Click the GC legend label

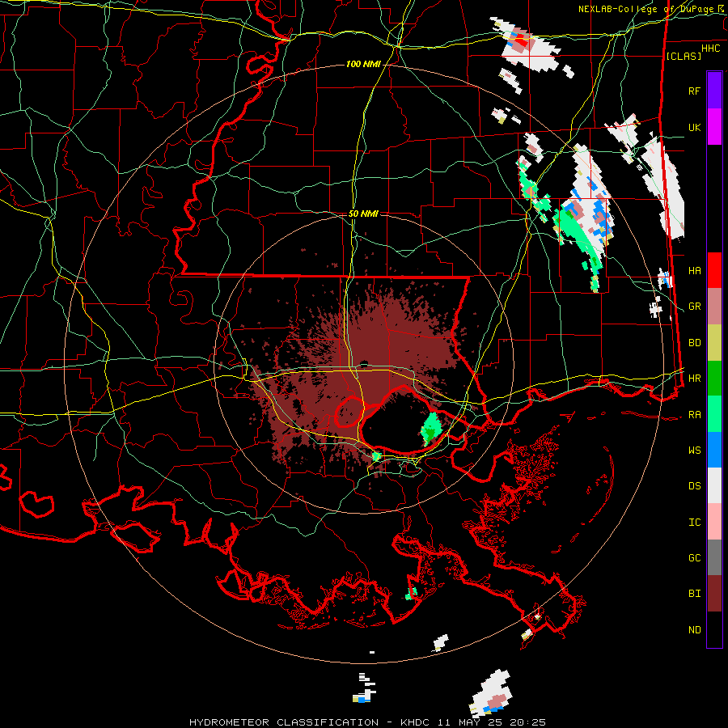(694, 558)
